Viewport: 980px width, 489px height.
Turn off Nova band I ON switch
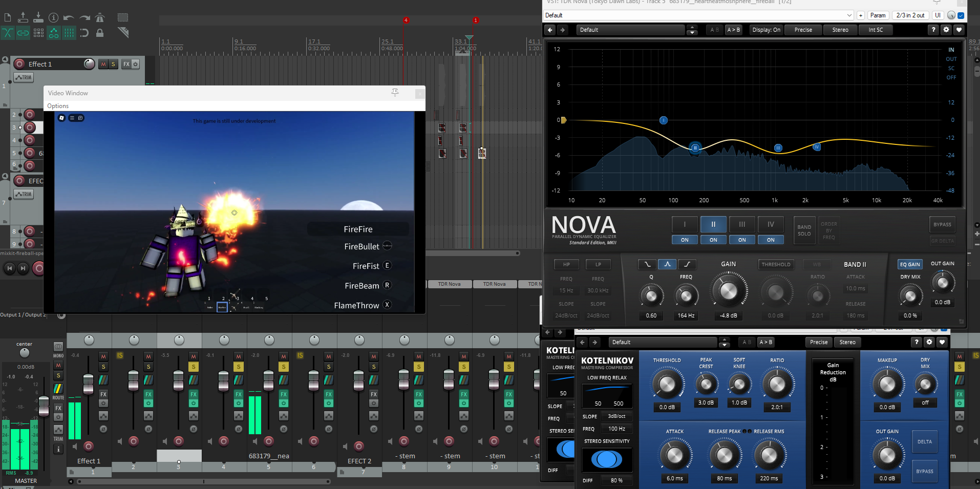685,240
